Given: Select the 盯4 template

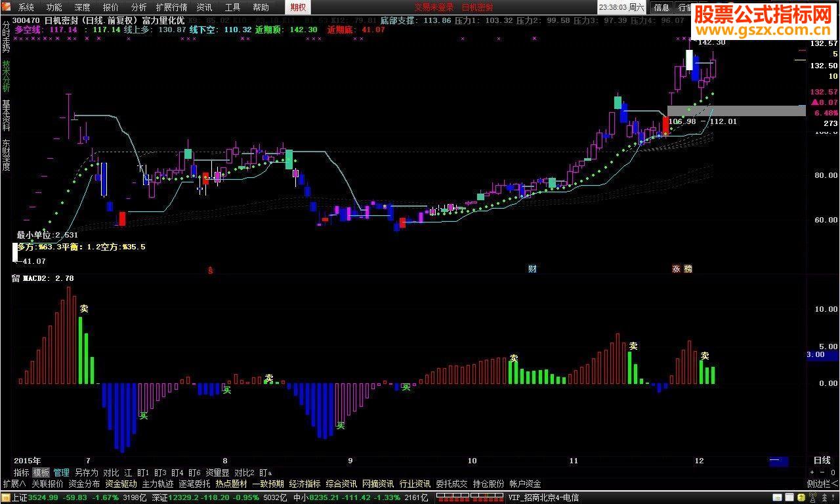Looking at the screenshot, I should click(177, 472).
